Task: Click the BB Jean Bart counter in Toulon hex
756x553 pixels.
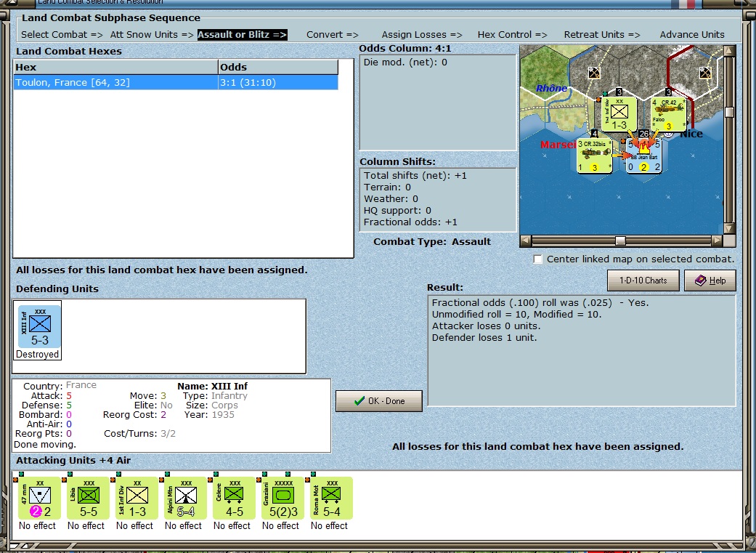Action: click(x=643, y=156)
